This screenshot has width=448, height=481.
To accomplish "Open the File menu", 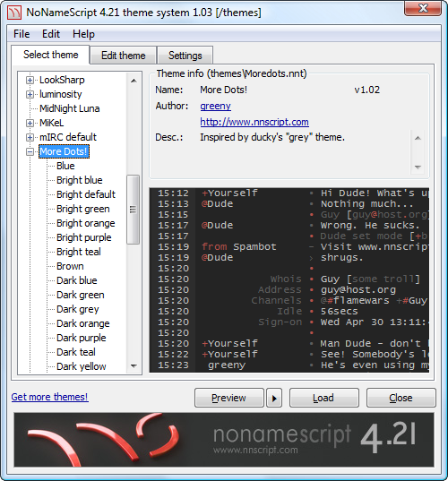I will click(x=22, y=34).
